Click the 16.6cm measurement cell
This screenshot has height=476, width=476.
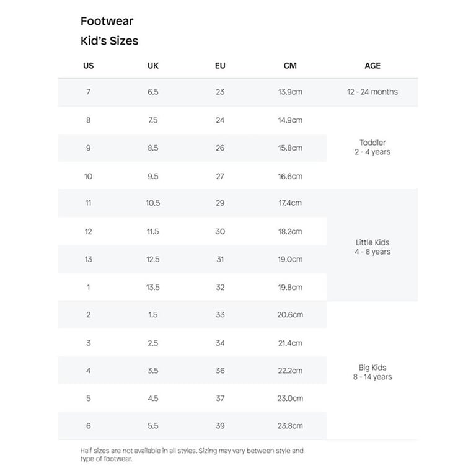(x=290, y=176)
